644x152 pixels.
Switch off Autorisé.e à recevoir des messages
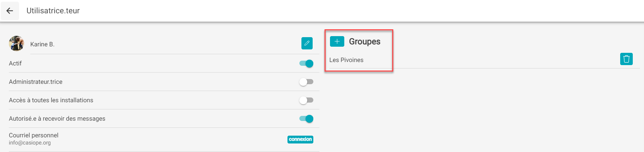(x=307, y=119)
